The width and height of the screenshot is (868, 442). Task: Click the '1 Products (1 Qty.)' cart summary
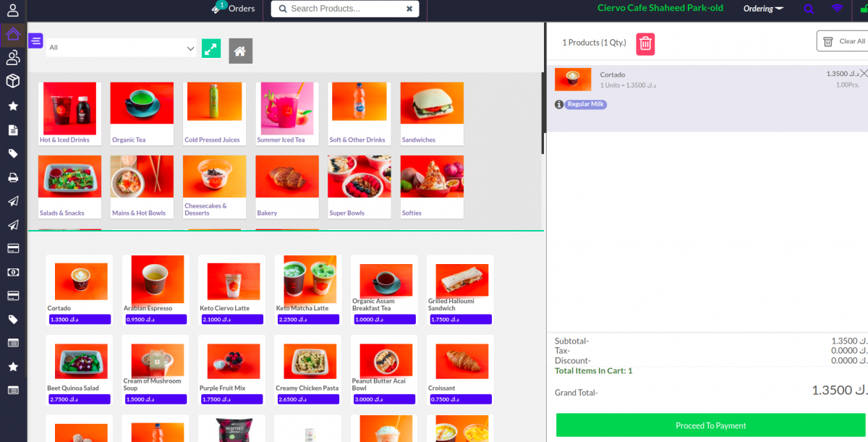(x=594, y=43)
